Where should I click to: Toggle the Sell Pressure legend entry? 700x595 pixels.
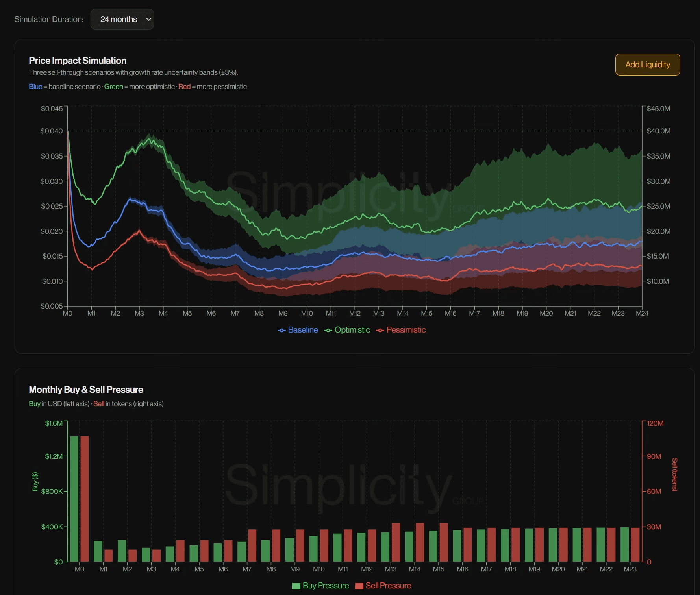click(x=383, y=586)
